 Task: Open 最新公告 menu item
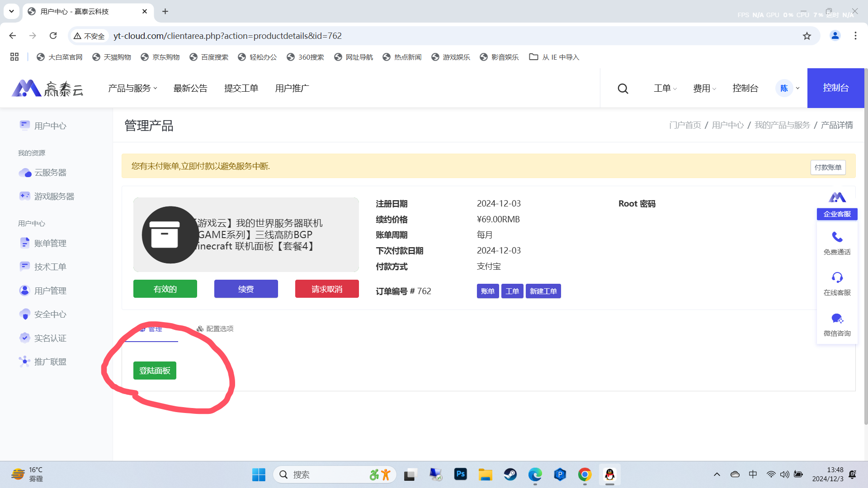tap(190, 88)
